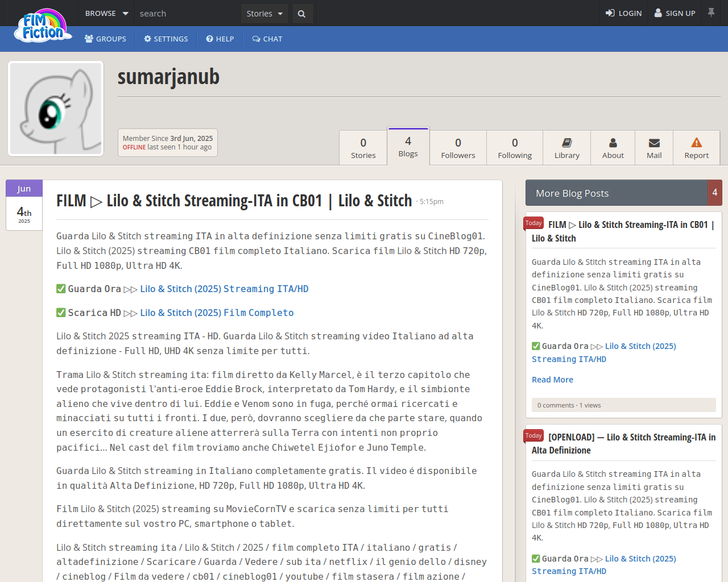Open the About tab

pyautogui.click(x=613, y=148)
